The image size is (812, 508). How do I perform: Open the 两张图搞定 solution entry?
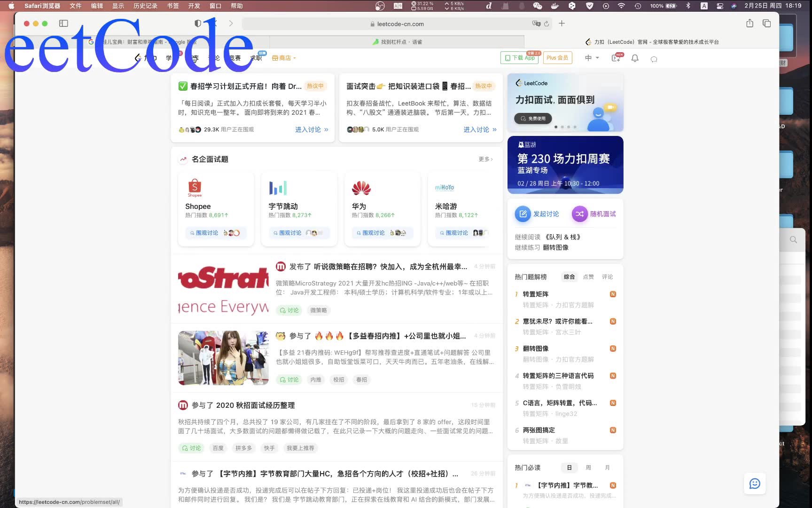(x=539, y=430)
